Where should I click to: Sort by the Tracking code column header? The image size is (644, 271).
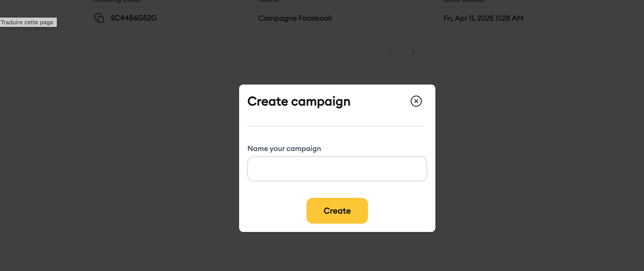116,1
